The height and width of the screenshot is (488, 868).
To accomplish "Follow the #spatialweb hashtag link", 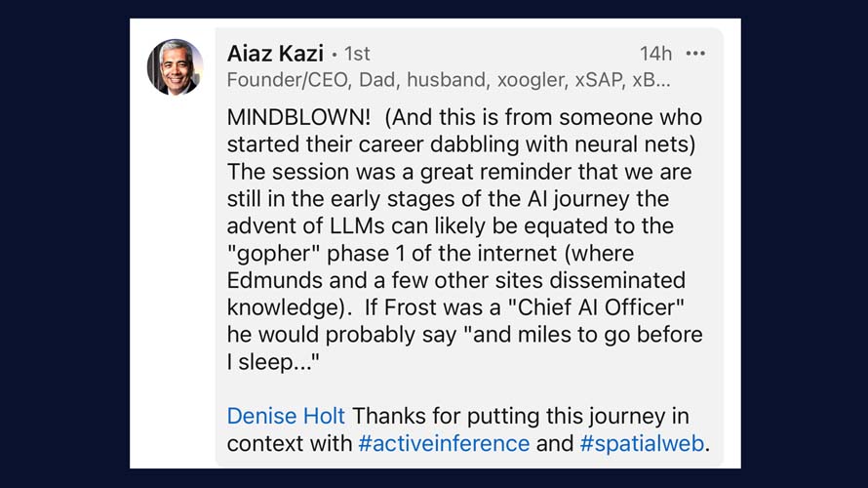I will (642, 443).
